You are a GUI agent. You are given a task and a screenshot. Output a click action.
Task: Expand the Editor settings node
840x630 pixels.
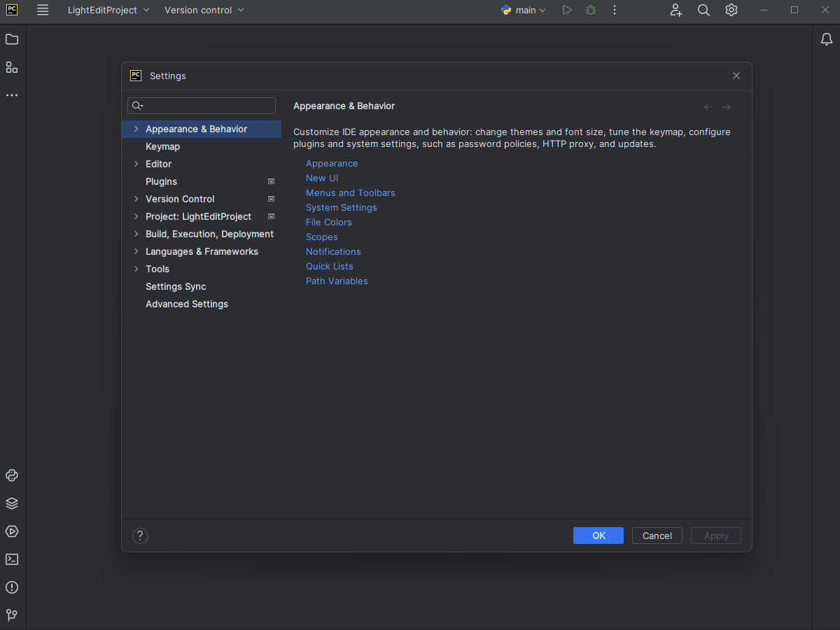[136, 164]
